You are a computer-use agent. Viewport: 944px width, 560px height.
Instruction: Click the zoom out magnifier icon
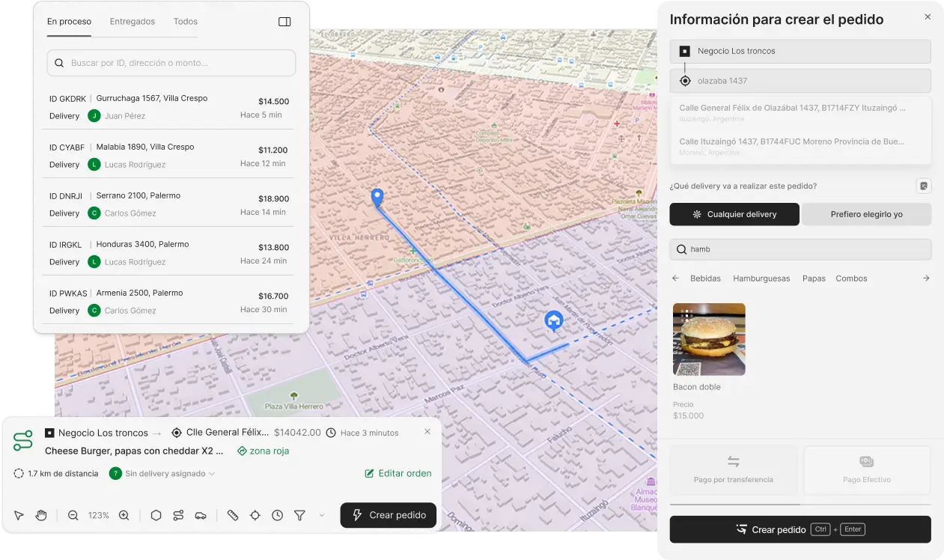pyautogui.click(x=73, y=515)
